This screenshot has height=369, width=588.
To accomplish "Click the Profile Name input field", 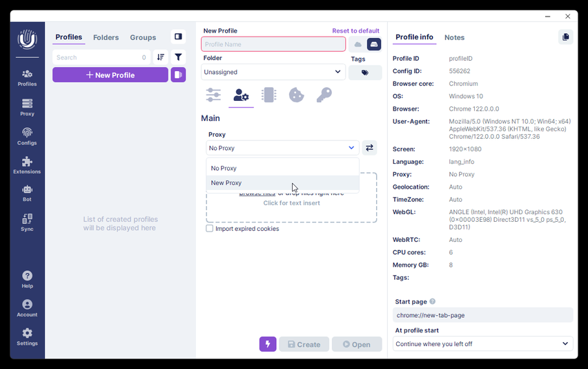I will [273, 44].
